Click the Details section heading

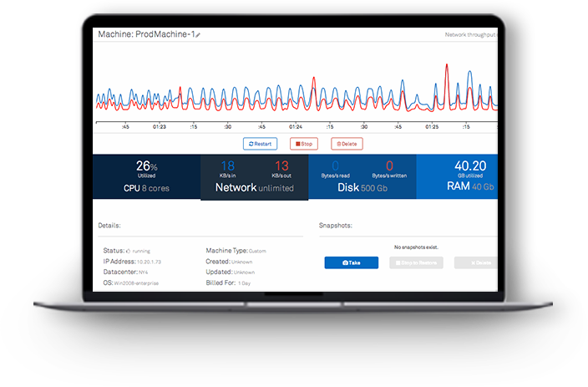coord(109,225)
